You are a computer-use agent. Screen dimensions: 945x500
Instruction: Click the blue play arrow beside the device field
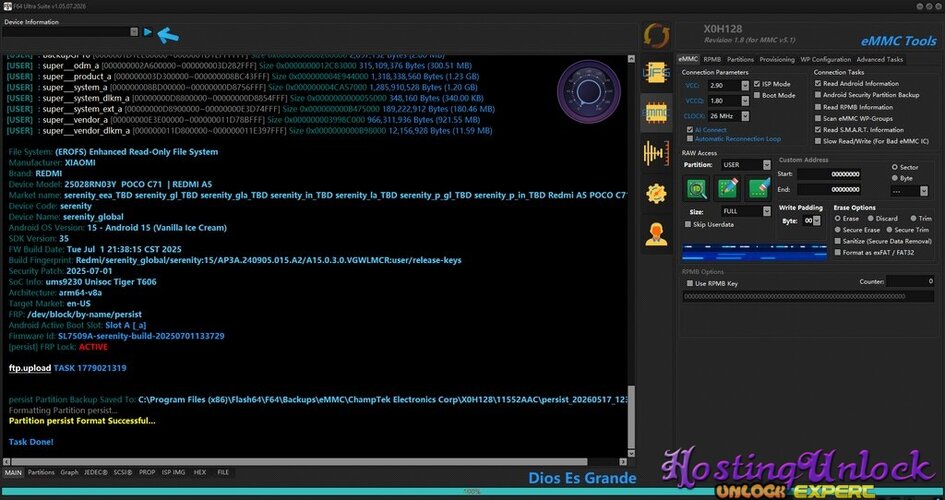(x=148, y=32)
